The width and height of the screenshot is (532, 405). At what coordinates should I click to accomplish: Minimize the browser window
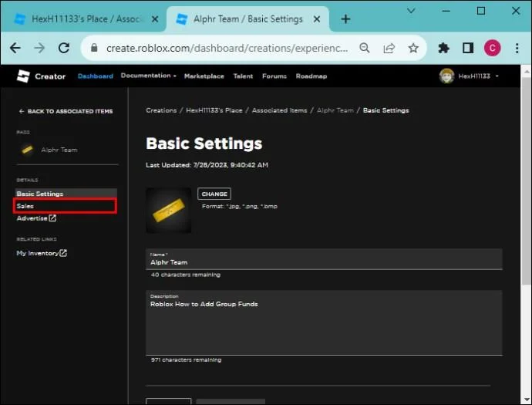(446, 11)
